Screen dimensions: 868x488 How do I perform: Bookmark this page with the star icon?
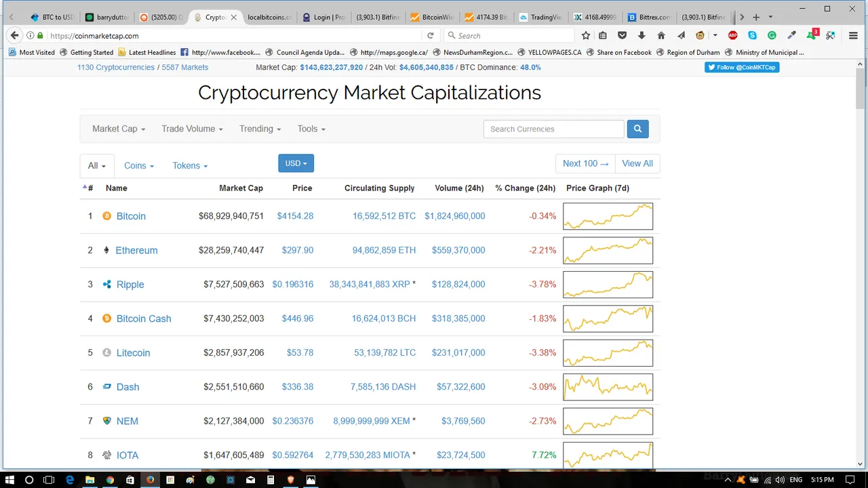click(586, 35)
